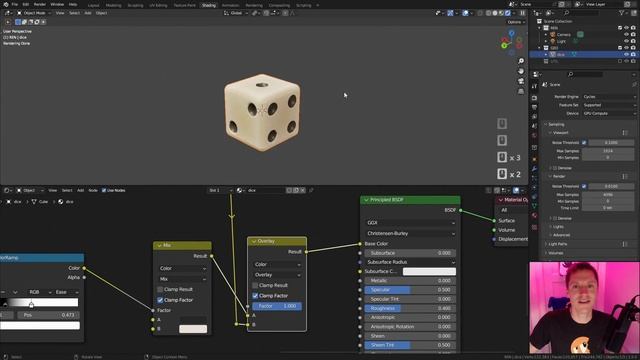Toggle Use Nodes checkbox
The width and height of the screenshot is (640, 360).
tap(104, 190)
